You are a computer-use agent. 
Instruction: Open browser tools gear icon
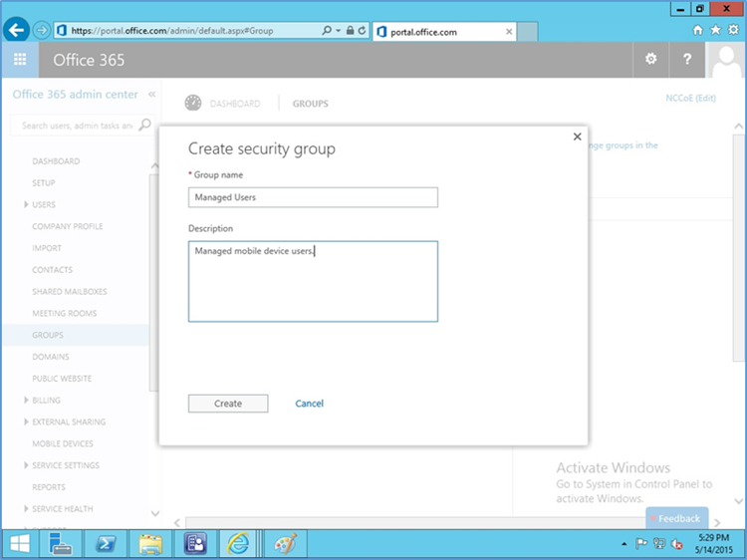(734, 30)
